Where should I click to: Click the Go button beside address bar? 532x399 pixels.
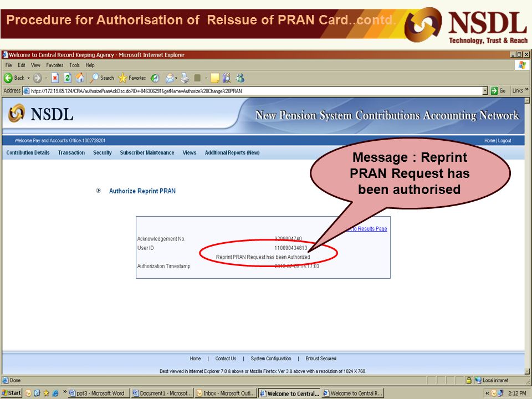pyautogui.click(x=498, y=90)
